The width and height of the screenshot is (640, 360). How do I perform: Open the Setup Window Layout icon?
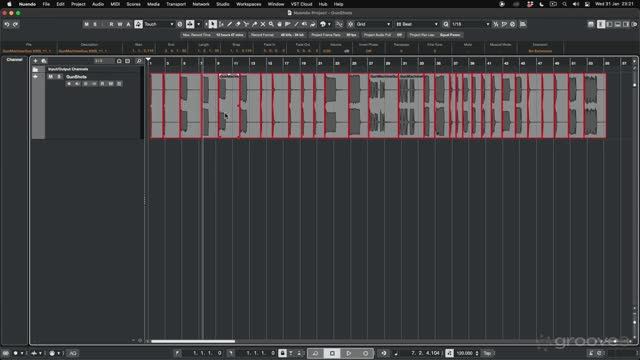(x=591, y=24)
